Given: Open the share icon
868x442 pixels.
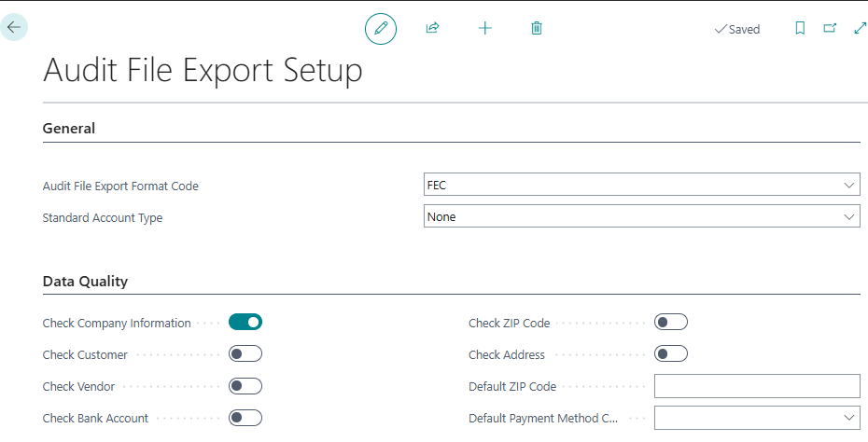Looking at the screenshot, I should pyautogui.click(x=432, y=28).
